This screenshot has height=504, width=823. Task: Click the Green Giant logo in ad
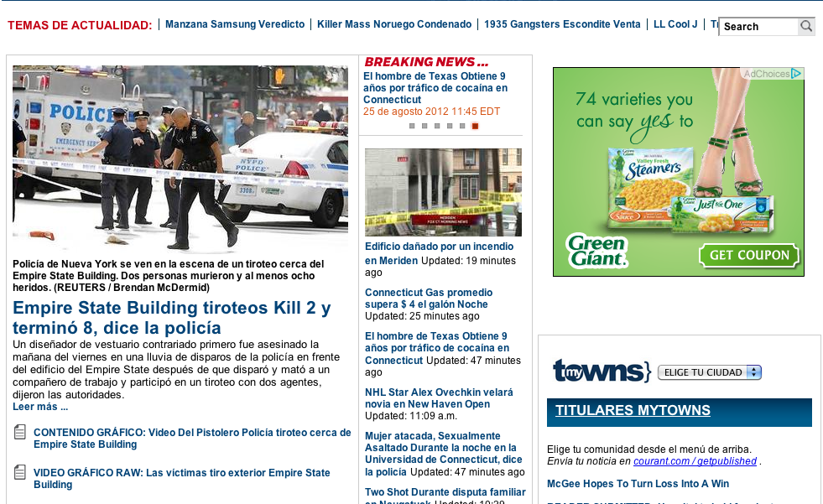596,252
